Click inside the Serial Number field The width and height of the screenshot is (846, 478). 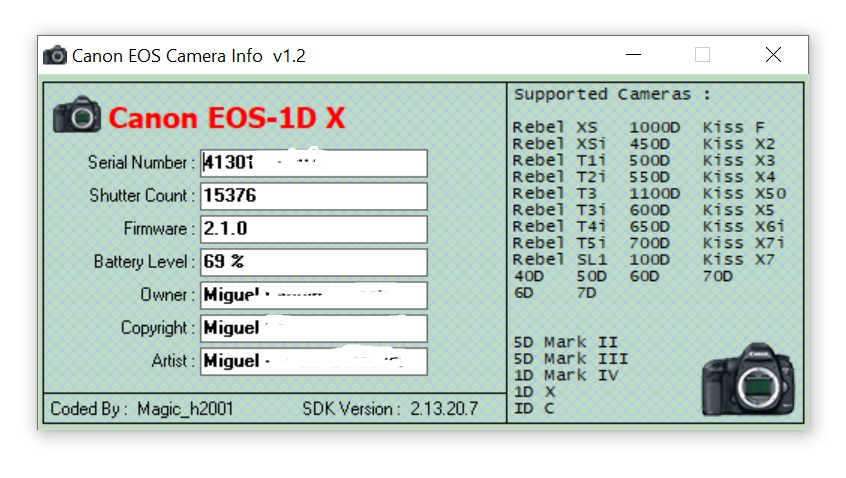point(313,163)
